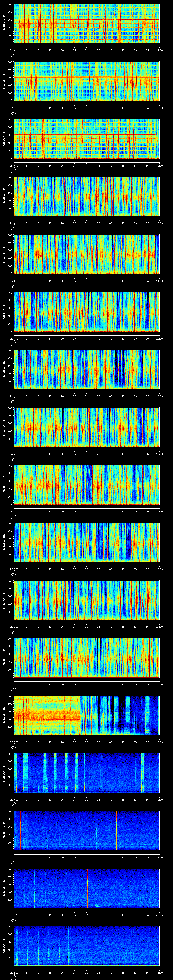This screenshot has width=173, height=980.
Task: Click the Frequency (Hz) axis label of 9:16:00 panel
Action: point(4,24)
